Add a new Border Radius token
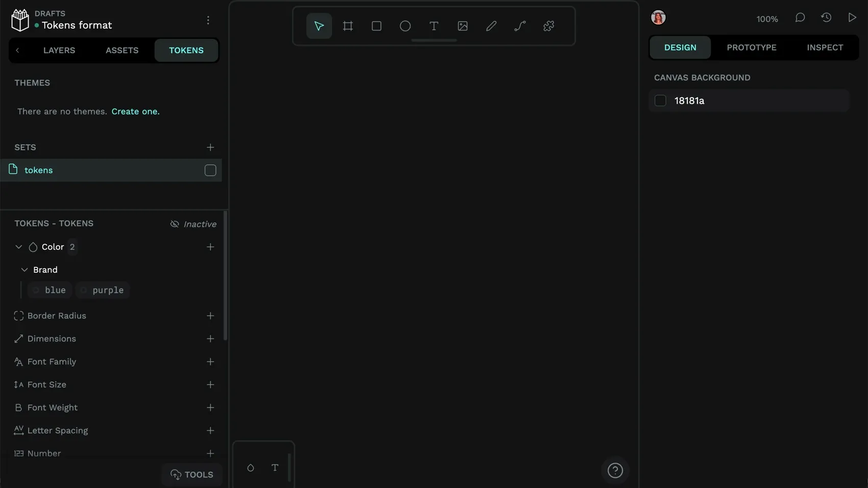The width and height of the screenshot is (868, 488). click(x=210, y=316)
